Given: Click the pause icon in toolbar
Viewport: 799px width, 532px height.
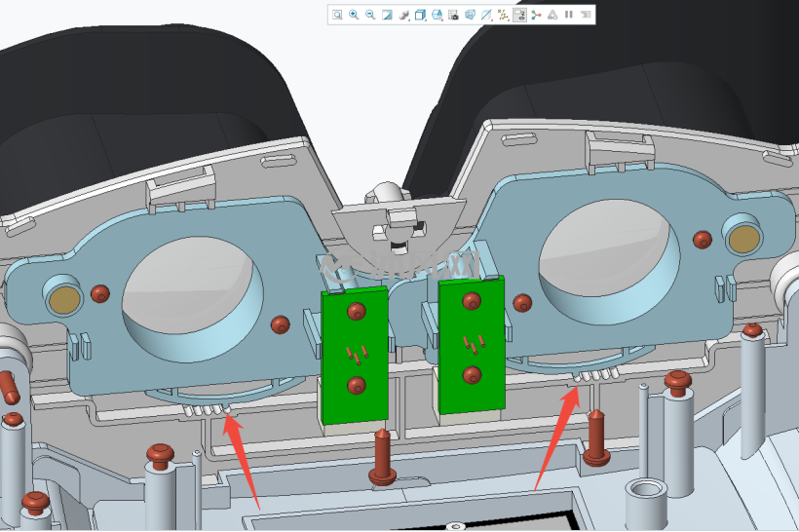Looking at the screenshot, I should [569, 15].
